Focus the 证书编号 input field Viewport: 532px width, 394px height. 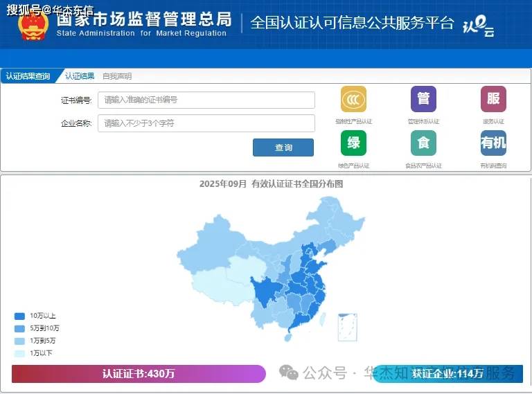pyautogui.click(x=206, y=100)
